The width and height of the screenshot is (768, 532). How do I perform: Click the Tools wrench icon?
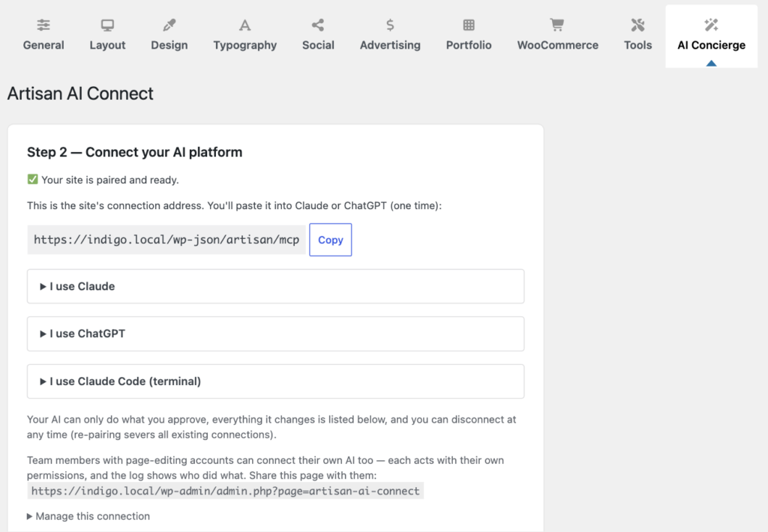point(637,25)
